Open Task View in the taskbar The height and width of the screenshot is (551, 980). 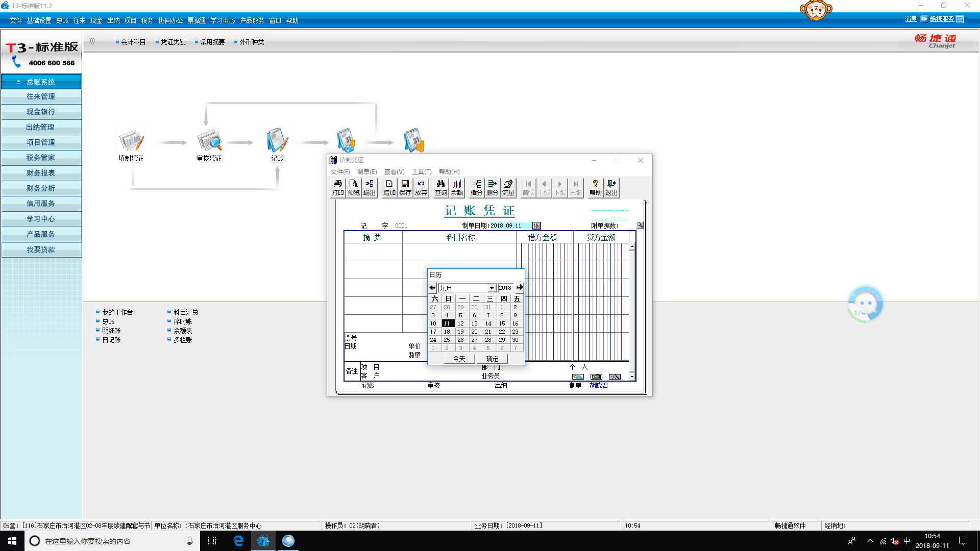point(212,541)
